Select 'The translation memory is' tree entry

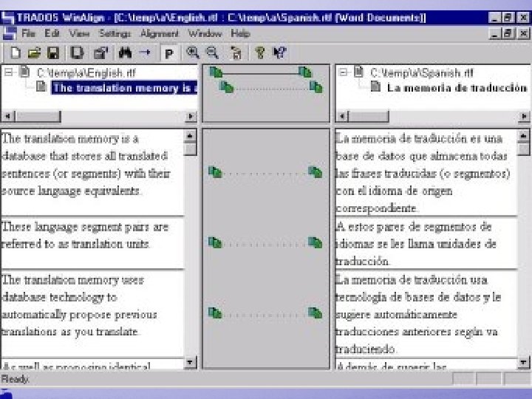124,87
